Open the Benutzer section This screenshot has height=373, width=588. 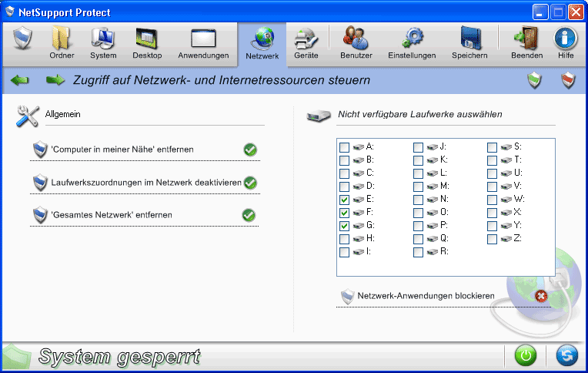pos(356,42)
